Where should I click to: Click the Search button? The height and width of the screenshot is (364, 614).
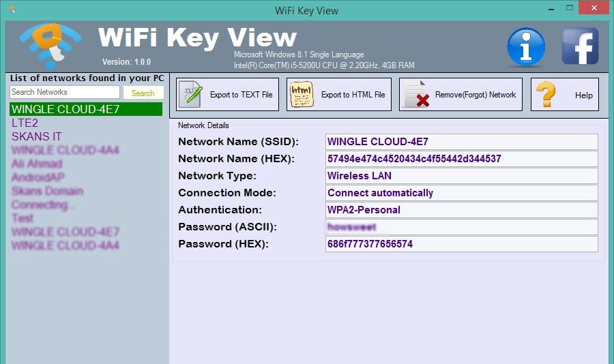143,93
